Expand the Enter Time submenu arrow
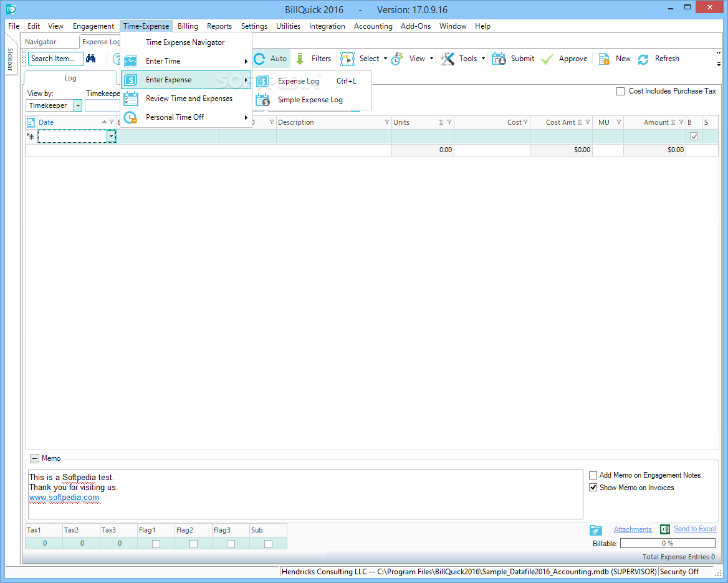 246,61
